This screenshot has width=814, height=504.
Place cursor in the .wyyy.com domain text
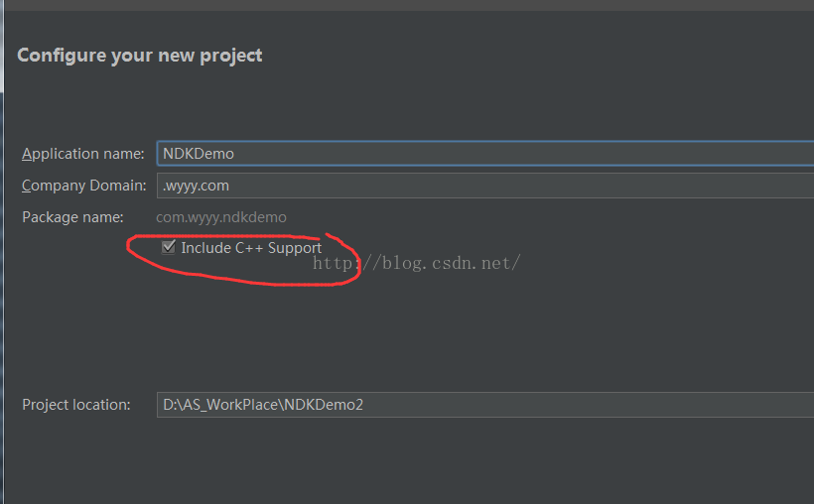pyautogui.click(x=196, y=186)
